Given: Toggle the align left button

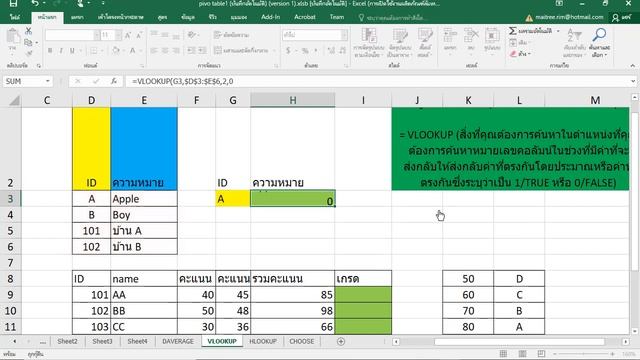Looking at the screenshot, I should tap(154, 51).
